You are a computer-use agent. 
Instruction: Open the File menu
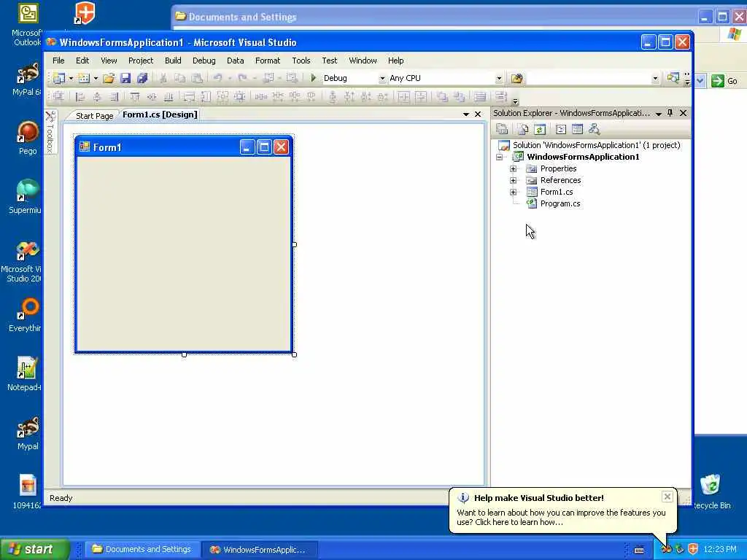(58, 61)
